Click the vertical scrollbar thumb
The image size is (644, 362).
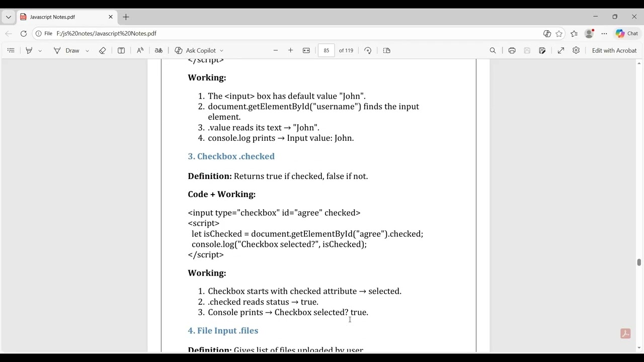click(639, 262)
